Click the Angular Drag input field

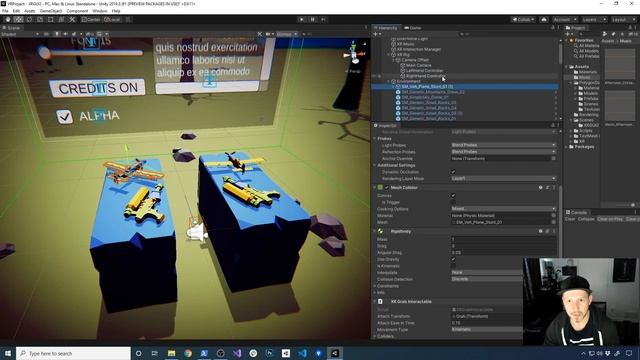503,253
